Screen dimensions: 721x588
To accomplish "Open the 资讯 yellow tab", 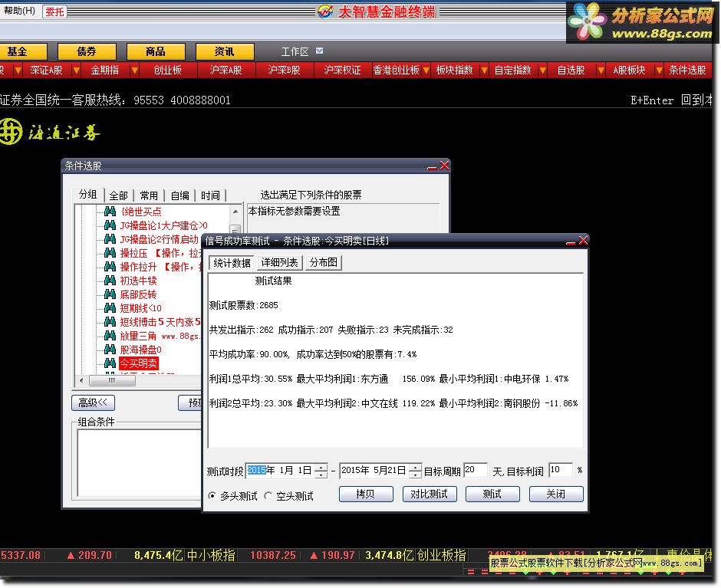I will pyautogui.click(x=225, y=51).
